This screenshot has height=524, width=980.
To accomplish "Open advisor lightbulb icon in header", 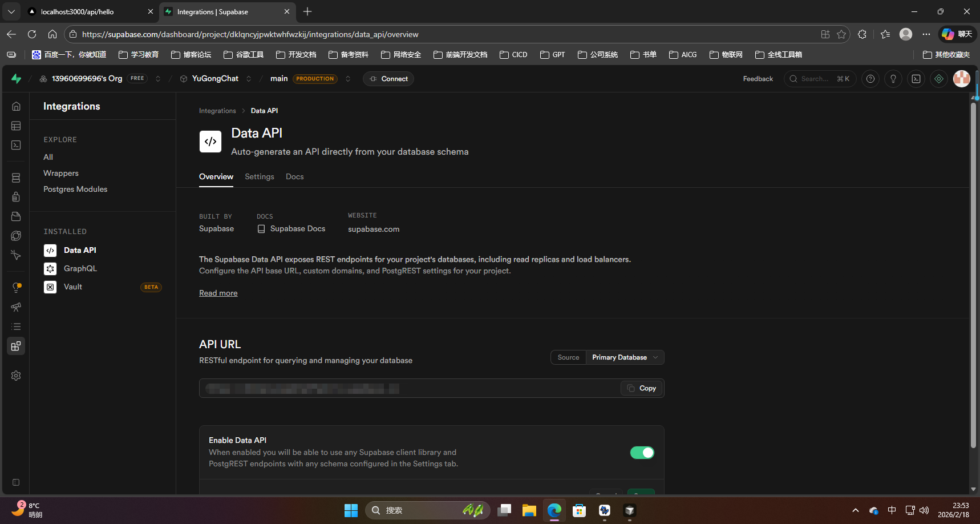I will pos(893,79).
